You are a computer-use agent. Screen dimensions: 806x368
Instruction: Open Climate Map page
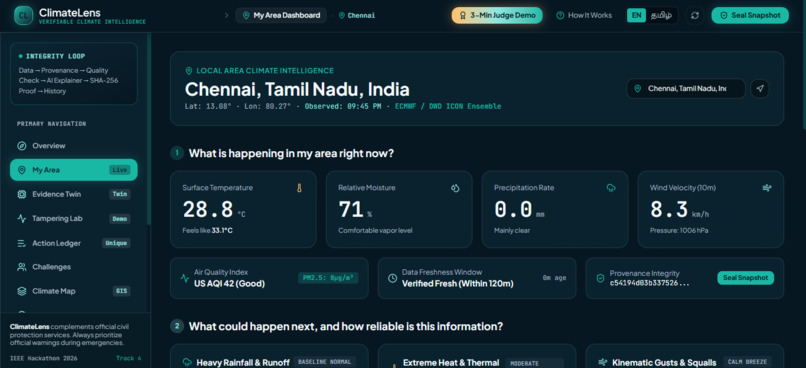74,291
